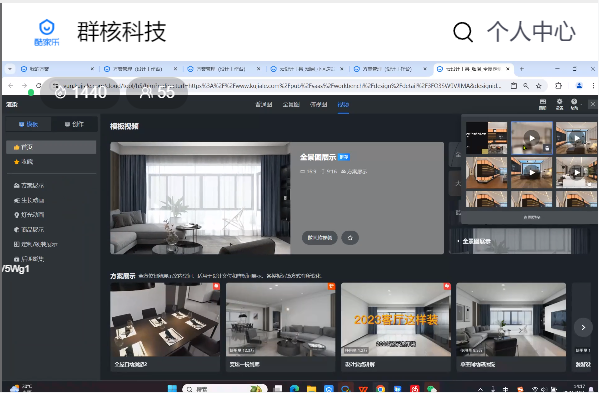599x393 pixels.
Task: Play the middle-row center video thumbnail
Action: point(532,173)
